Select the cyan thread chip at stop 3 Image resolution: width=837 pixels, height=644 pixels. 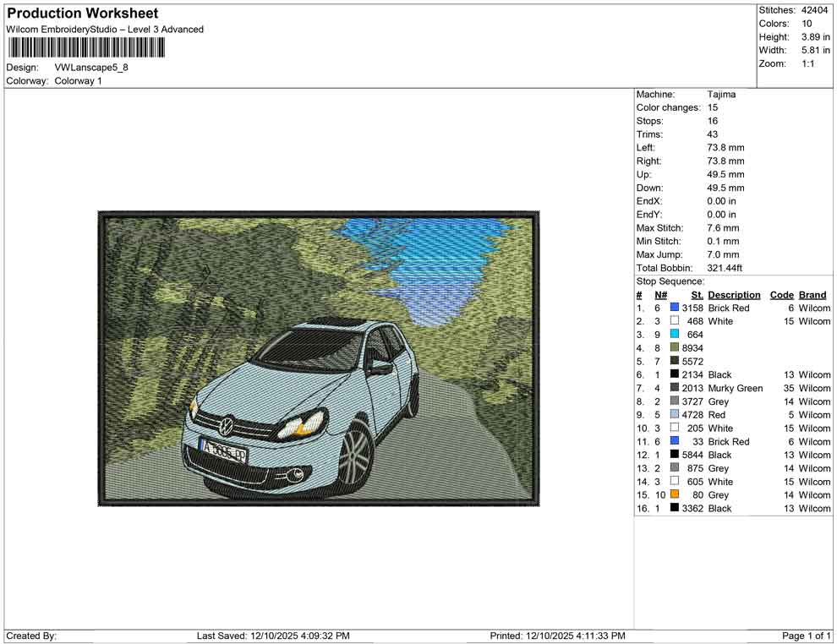click(x=673, y=335)
